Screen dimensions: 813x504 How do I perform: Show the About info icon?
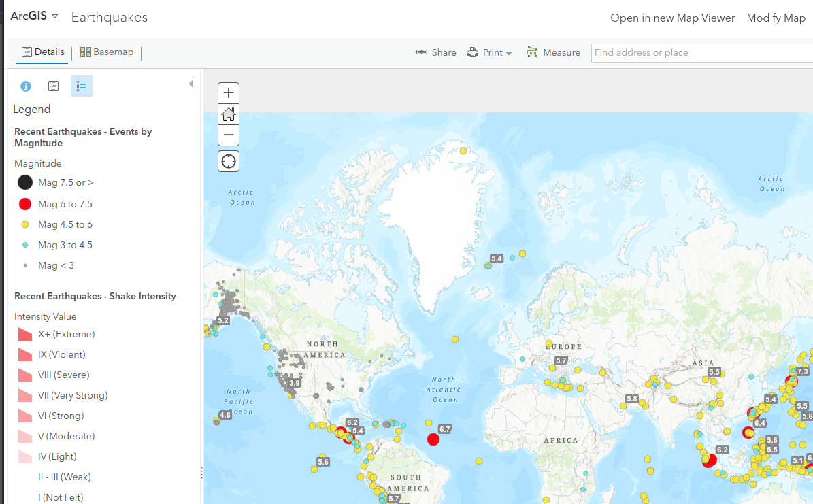click(x=25, y=86)
